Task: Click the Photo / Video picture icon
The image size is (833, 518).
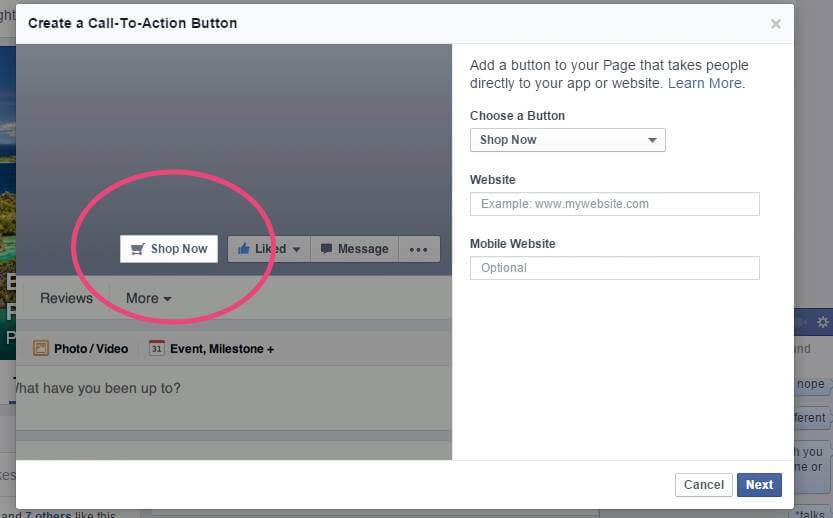Action: coord(41,349)
